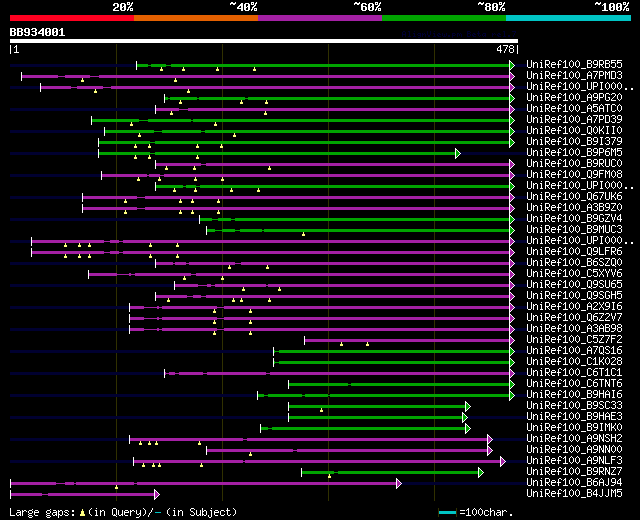This screenshot has height=520, width=640.
Task: Click the arrowhead ending the B9RNZ7 alignment bar
Action: tap(481, 473)
